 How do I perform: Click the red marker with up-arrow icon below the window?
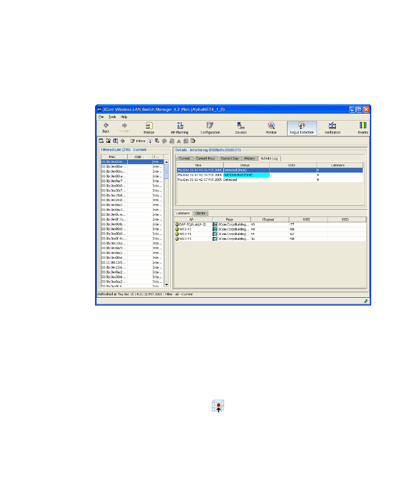pyautogui.click(x=218, y=406)
